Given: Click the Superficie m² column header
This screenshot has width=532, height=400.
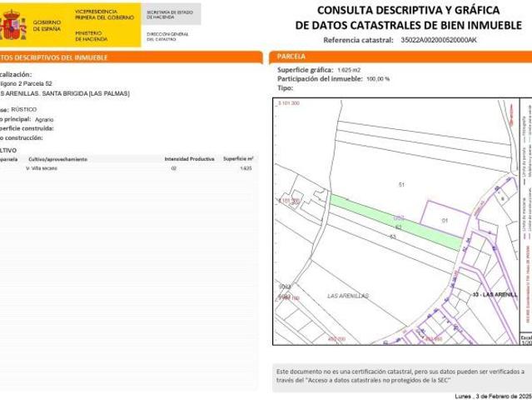Looking at the screenshot, I should [x=237, y=157].
